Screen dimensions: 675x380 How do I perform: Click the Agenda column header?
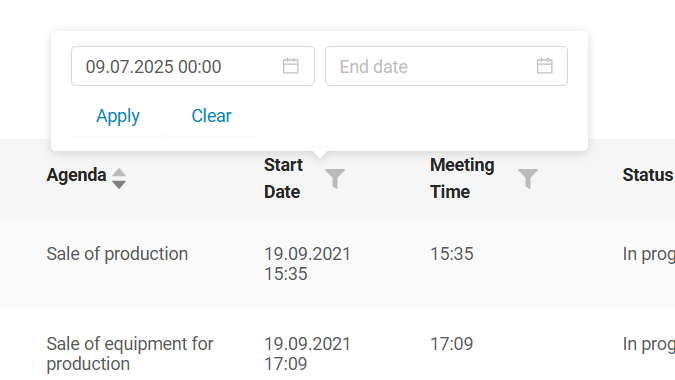77,175
